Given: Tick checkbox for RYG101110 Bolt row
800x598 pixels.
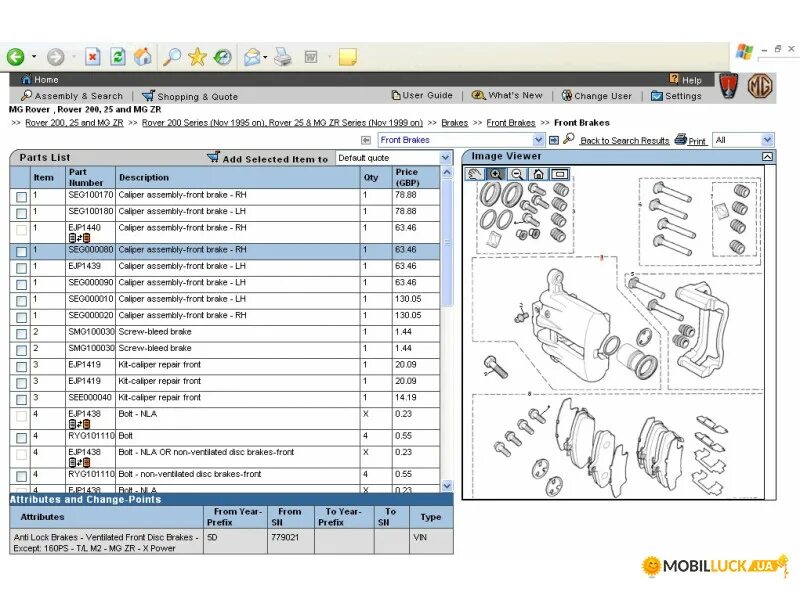Looking at the screenshot, I should 21,438.
